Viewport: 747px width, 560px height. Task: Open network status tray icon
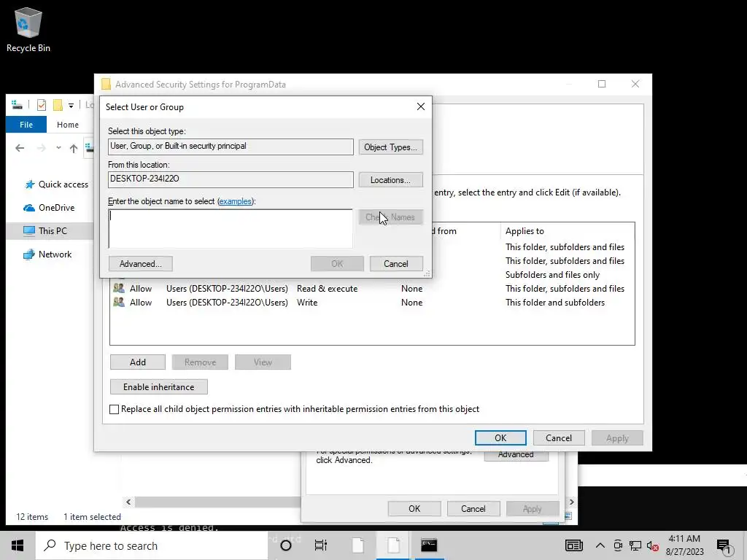635,545
